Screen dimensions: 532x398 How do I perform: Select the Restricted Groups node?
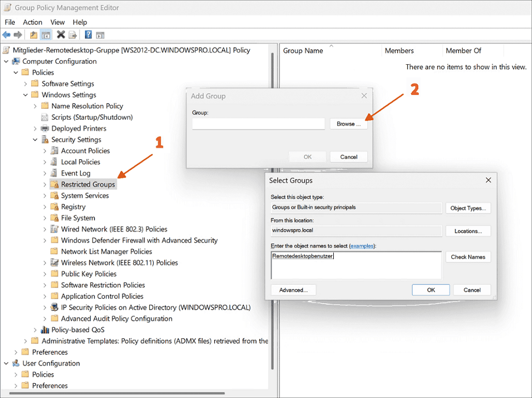[x=88, y=184]
